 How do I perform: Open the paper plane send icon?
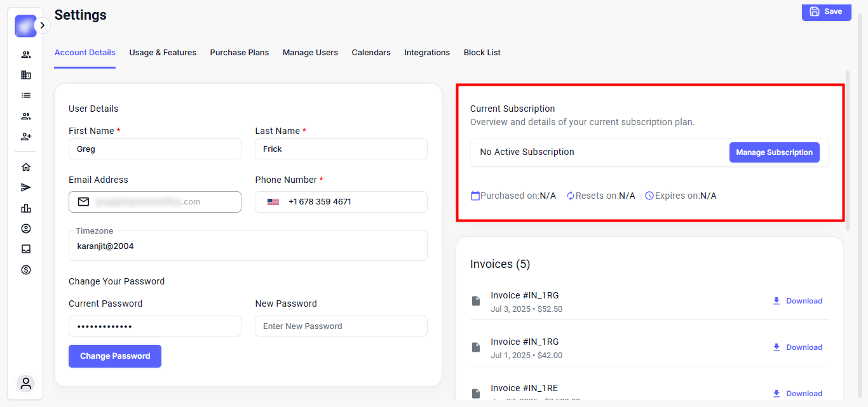[x=26, y=187]
